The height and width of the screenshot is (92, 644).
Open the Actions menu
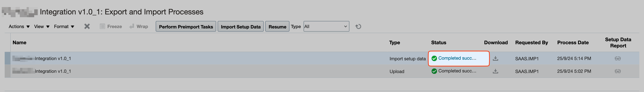19,27
